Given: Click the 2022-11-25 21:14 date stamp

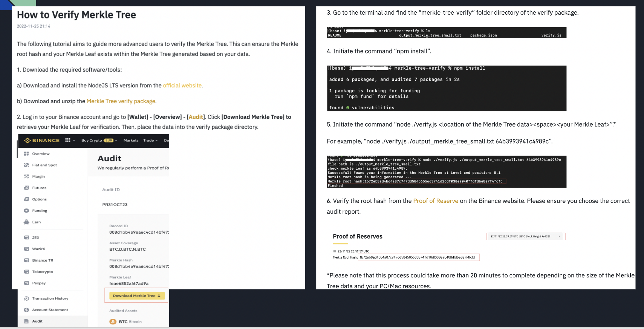Looking at the screenshot, I should point(34,26).
